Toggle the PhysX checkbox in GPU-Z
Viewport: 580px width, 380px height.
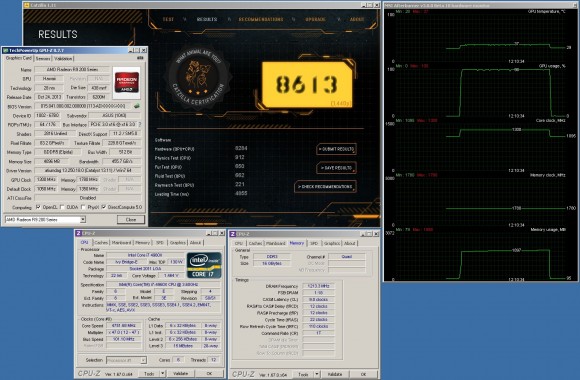pyautogui.click(x=84, y=207)
